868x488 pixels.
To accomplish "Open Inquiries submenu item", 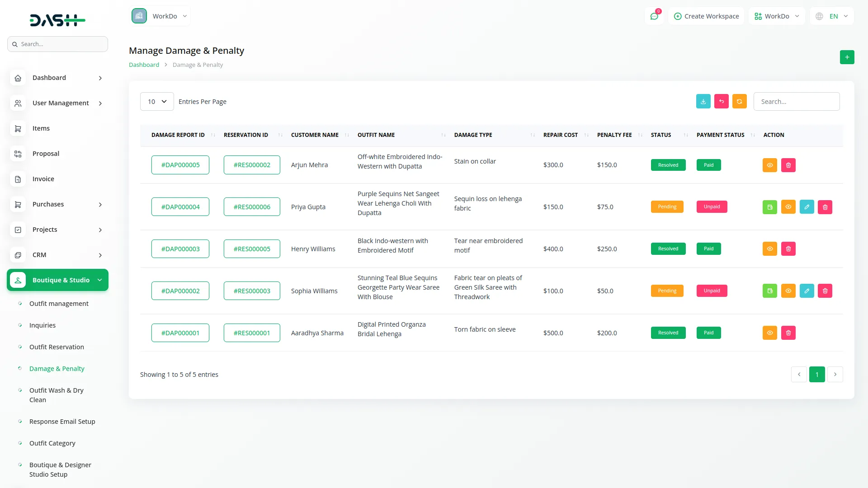I will 42,325.
